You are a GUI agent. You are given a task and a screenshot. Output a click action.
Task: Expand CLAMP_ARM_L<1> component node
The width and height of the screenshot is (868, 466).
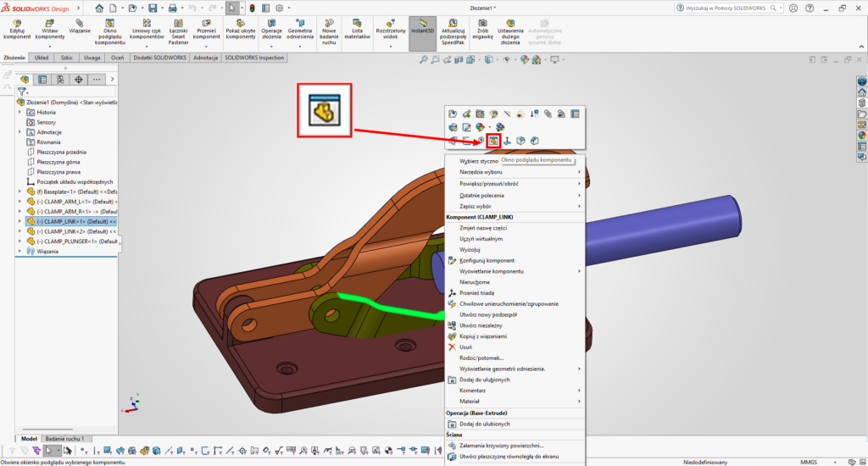click(x=20, y=202)
